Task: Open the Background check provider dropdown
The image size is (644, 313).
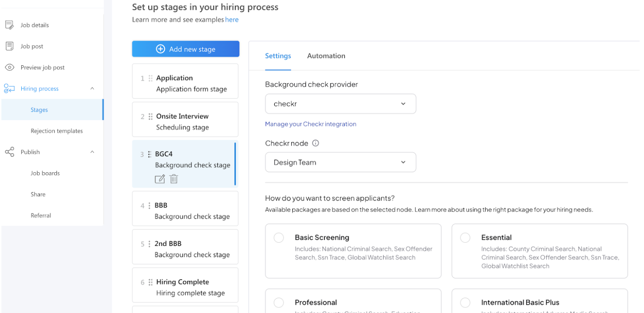Action: point(341,104)
